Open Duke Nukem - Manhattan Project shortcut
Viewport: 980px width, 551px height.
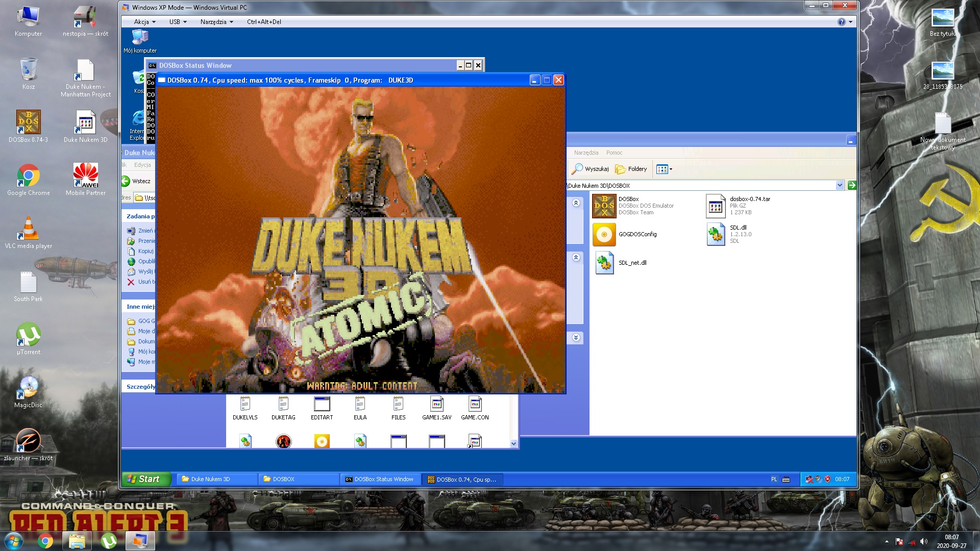coord(85,78)
